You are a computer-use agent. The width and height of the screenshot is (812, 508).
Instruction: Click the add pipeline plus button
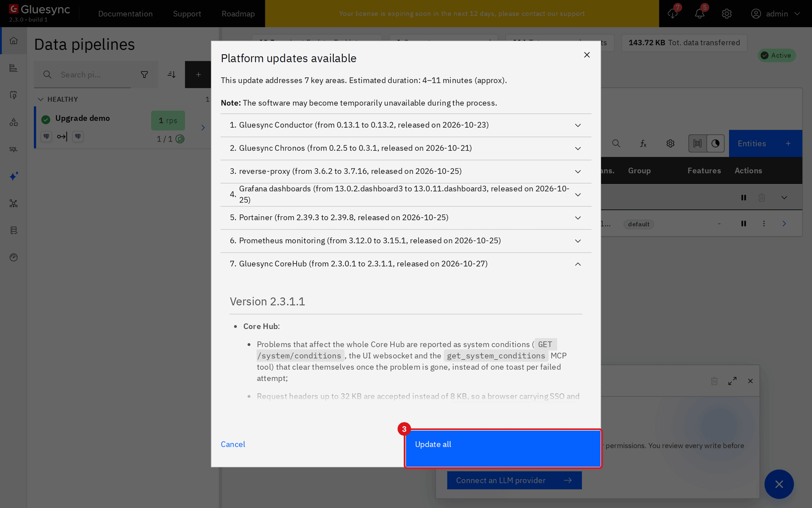pos(198,75)
